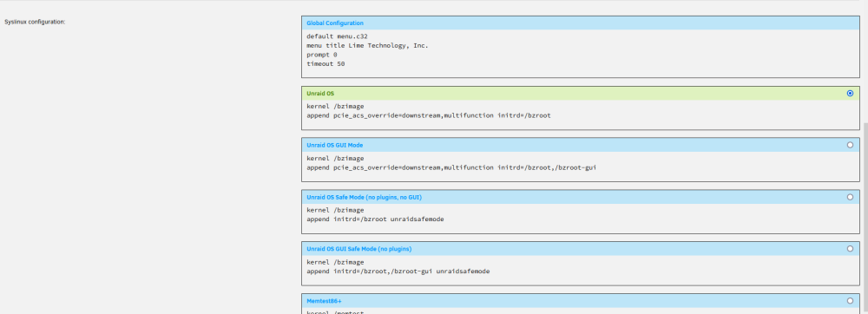Click 'append initrd=/bzroot unraidsafemode' line
868x314 pixels.
375,219
